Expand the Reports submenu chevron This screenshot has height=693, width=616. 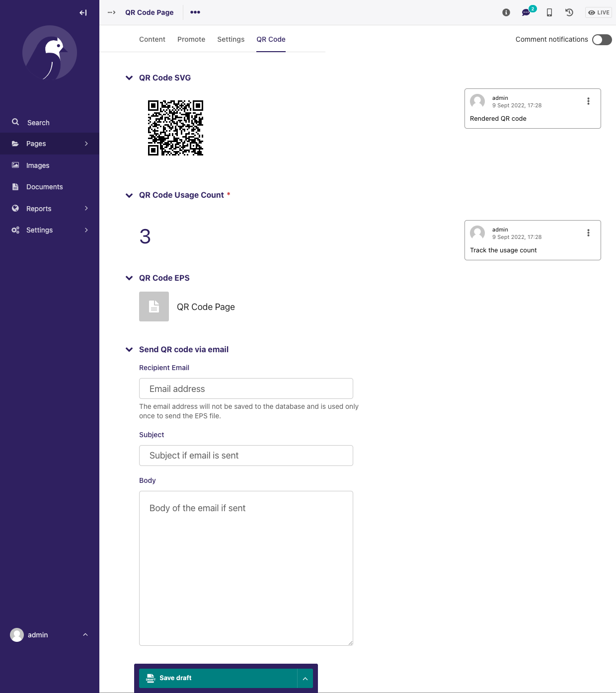[x=86, y=208]
